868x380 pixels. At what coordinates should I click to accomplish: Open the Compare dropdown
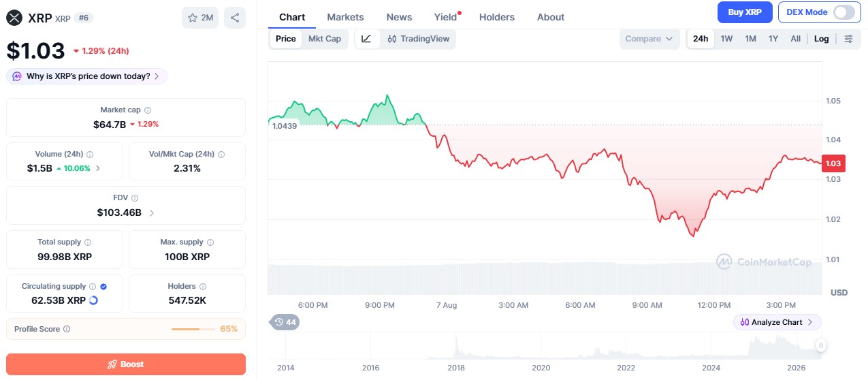tap(649, 39)
